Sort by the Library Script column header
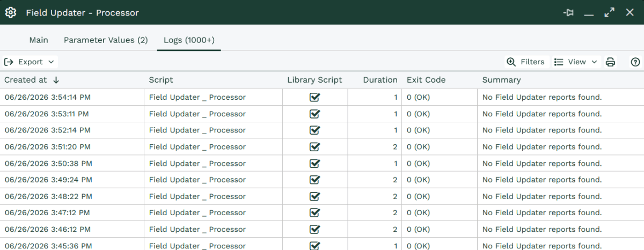The height and width of the screenshot is (250, 644). pos(314,80)
